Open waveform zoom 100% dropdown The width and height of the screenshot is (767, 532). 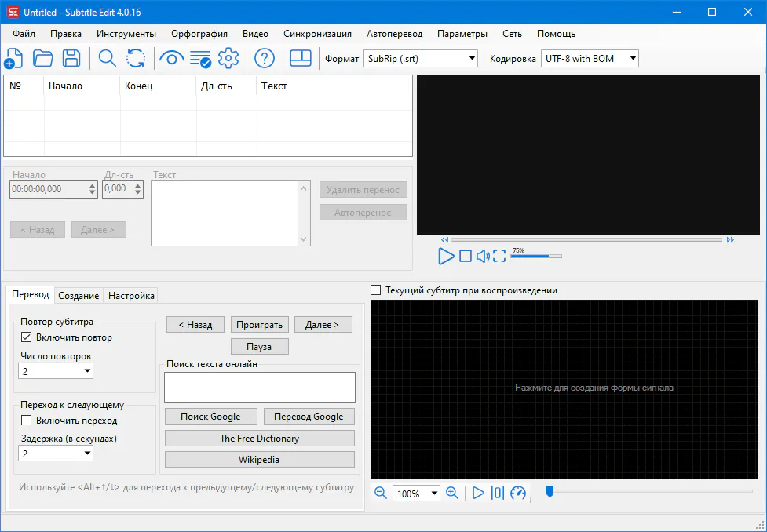[x=416, y=494]
